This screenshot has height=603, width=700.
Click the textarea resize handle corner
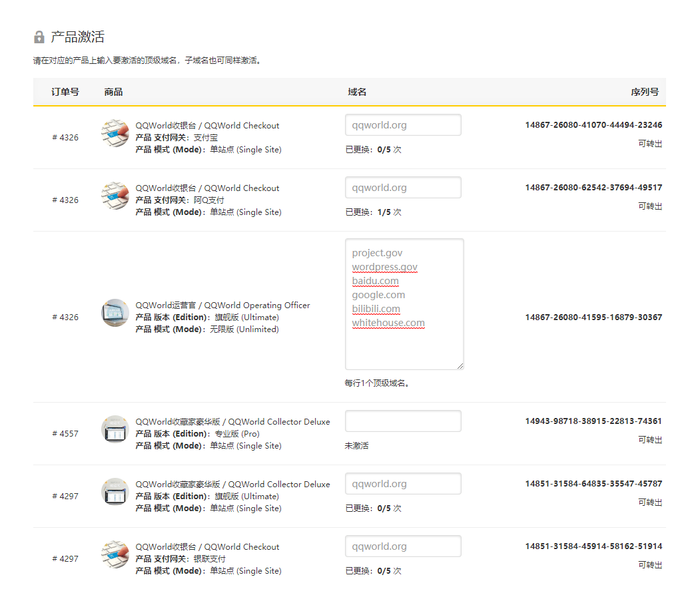tap(460, 366)
